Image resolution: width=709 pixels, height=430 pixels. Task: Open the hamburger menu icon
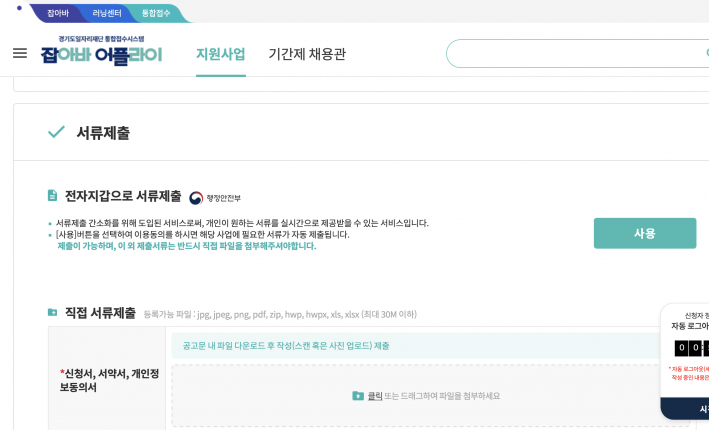click(20, 53)
